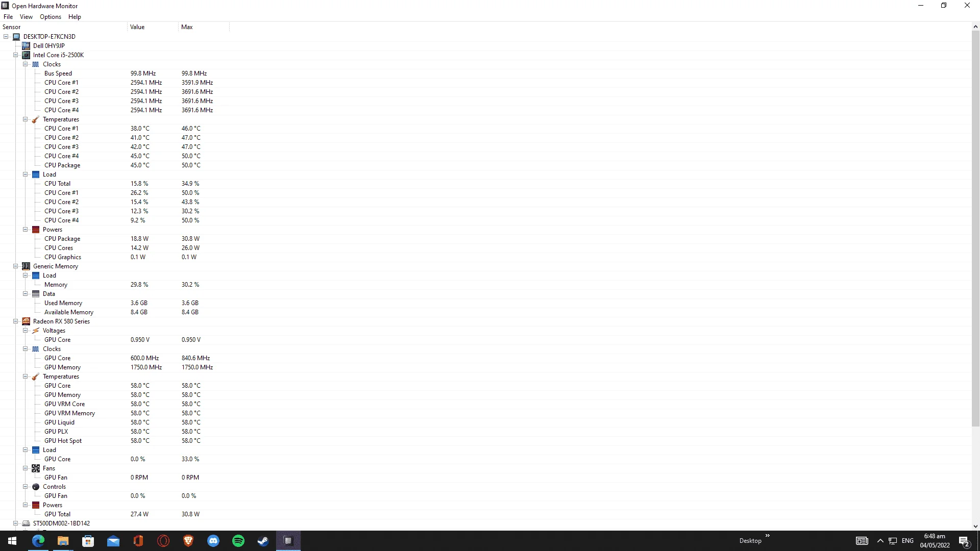Click the Value column header
The width and height of the screenshot is (980, 551).
coord(153,27)
